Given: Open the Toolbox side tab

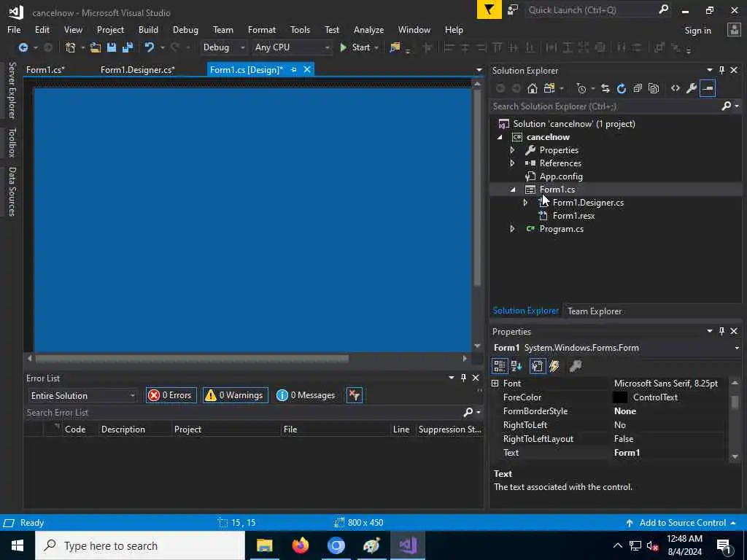Looking at the screenshot, I should (12, 142).
